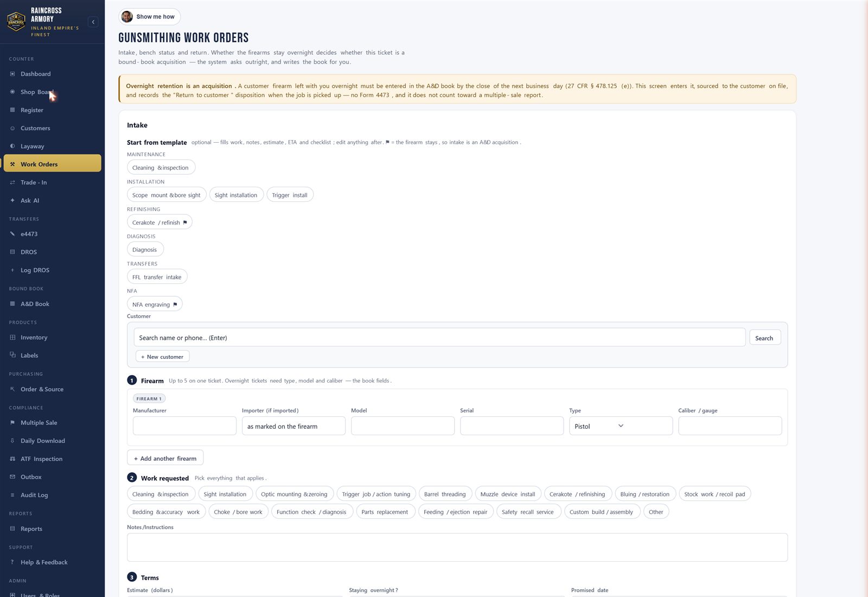
Task: Open Outbox envelope icon
Action: click(x=12, y=477)
